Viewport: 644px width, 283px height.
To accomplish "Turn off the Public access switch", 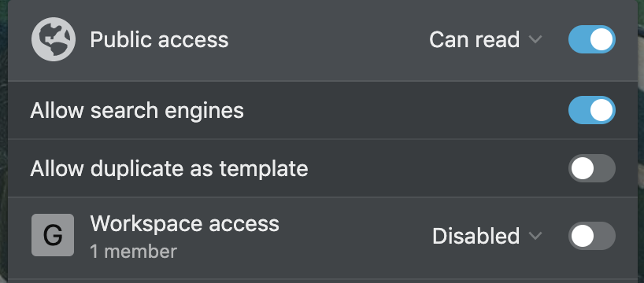I will [592, 40].
